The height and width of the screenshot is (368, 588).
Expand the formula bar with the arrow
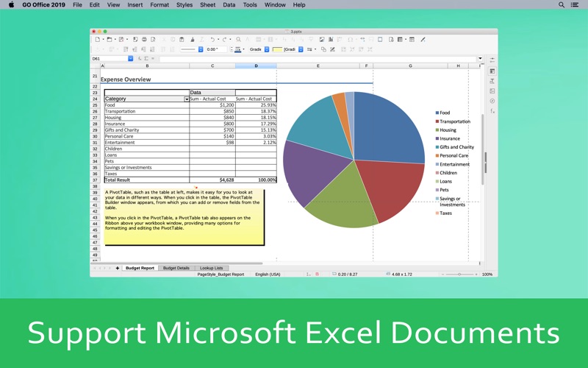click(x=481, y=59)
